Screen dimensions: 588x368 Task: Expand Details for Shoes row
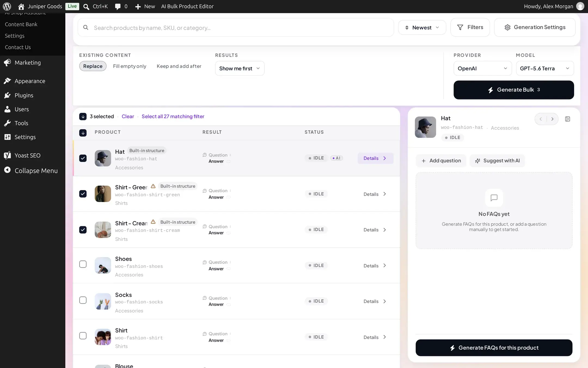pyautogui.click(x=375, y=266)
